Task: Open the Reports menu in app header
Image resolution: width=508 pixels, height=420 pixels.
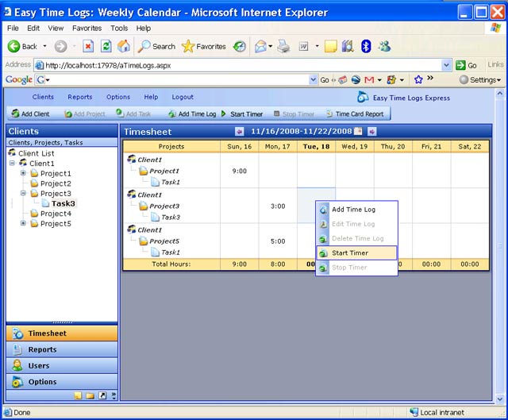Action: 80,97
